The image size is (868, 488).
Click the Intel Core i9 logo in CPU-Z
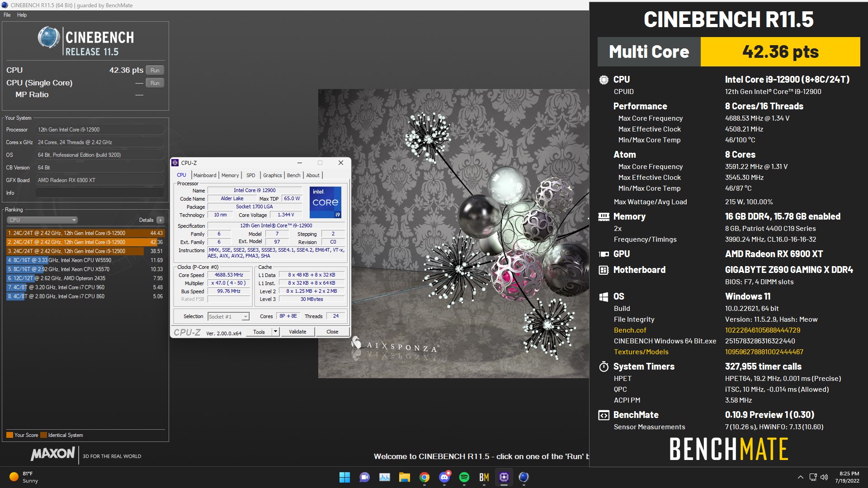(325, 202)
